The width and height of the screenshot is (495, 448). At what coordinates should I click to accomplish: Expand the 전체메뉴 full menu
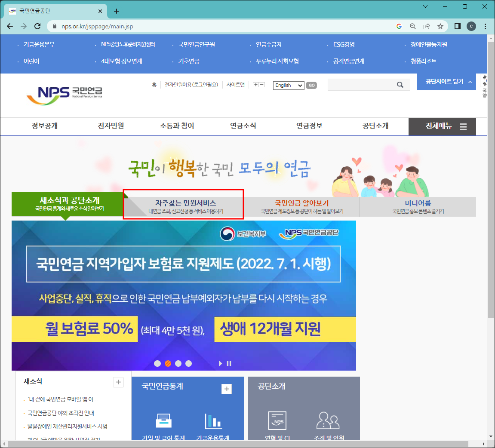tap(442, 126)
